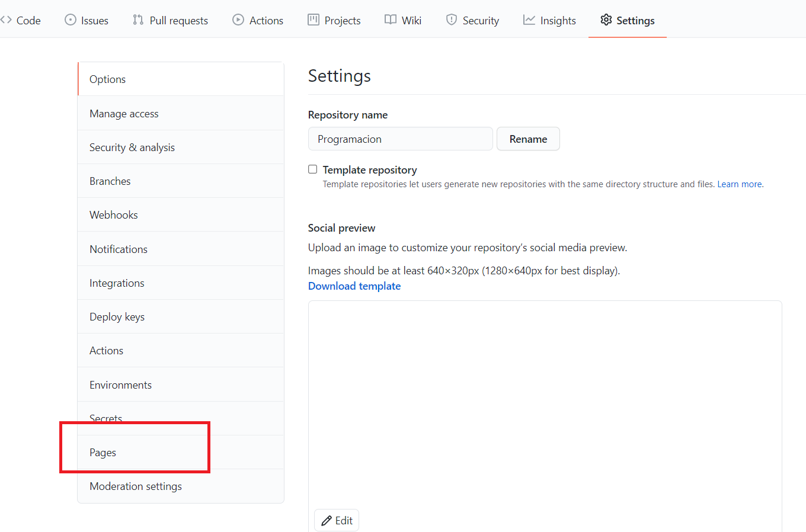Click the Pull requests branch icon
Image resolution: width=806 pixels, height=532 pixels.
(x=138, y=20)
